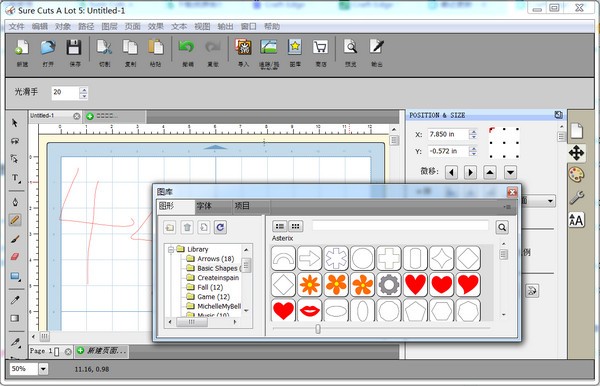Screen dimensions: 600x386
Task: Select the red Eraser tool
Action: [x=15, y=257]
